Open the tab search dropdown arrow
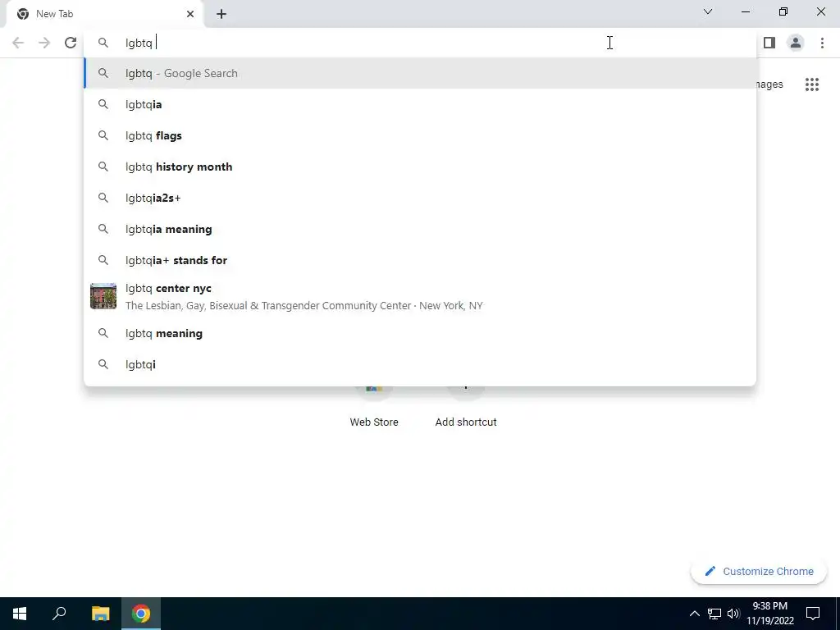 (708, 11)
